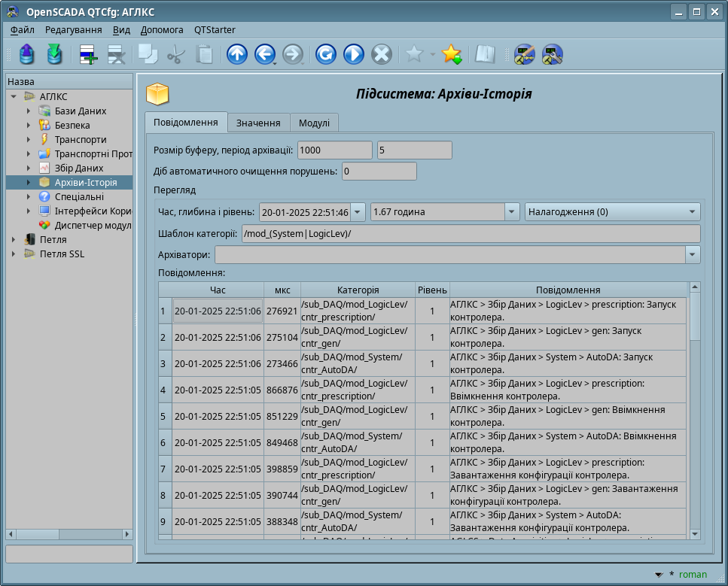Click the Save to database toolbar icon

pyautogui.click(x=54, y=54)
